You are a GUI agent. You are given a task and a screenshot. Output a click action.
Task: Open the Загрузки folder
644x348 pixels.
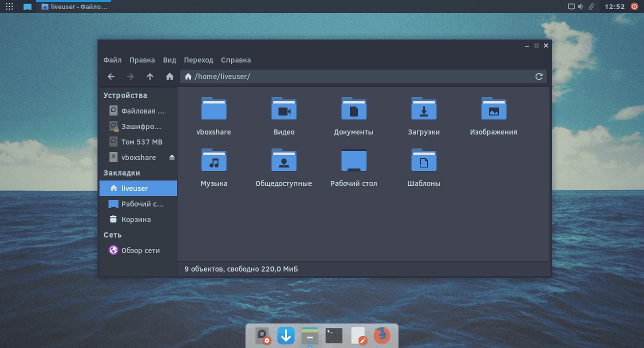point(423,108)
